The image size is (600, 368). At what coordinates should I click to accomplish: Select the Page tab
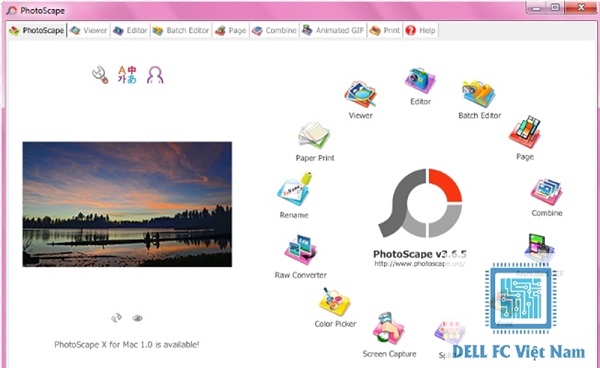[231, 30]
